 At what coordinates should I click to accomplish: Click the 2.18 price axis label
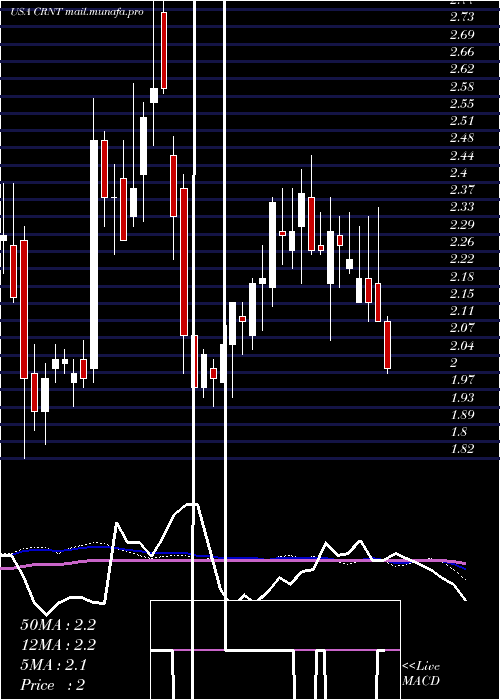coord(462,276)
